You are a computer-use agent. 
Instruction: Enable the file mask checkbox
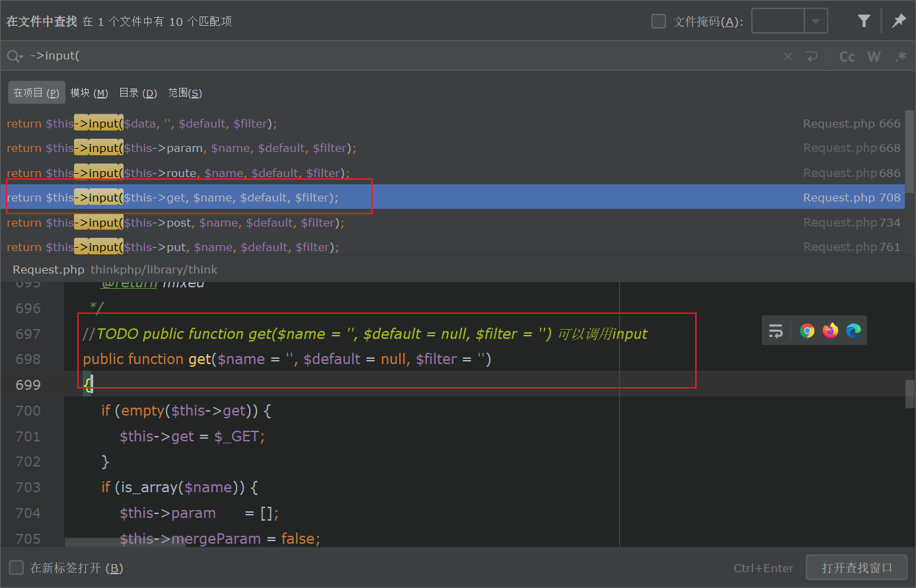658,21
